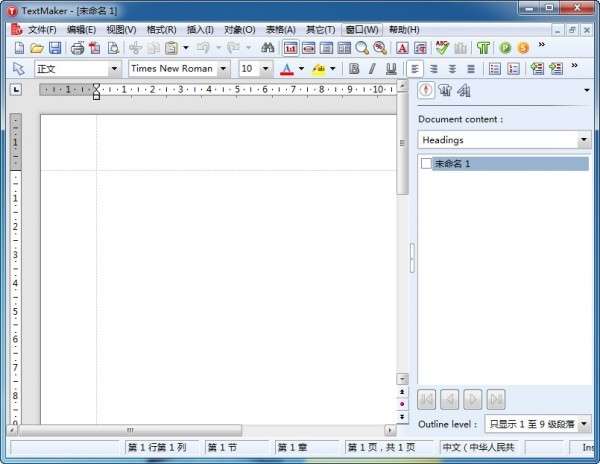This screenshot has width=600, height=464.
Task: Click the spell check ABC icon
Action: (x=441, y=48)
